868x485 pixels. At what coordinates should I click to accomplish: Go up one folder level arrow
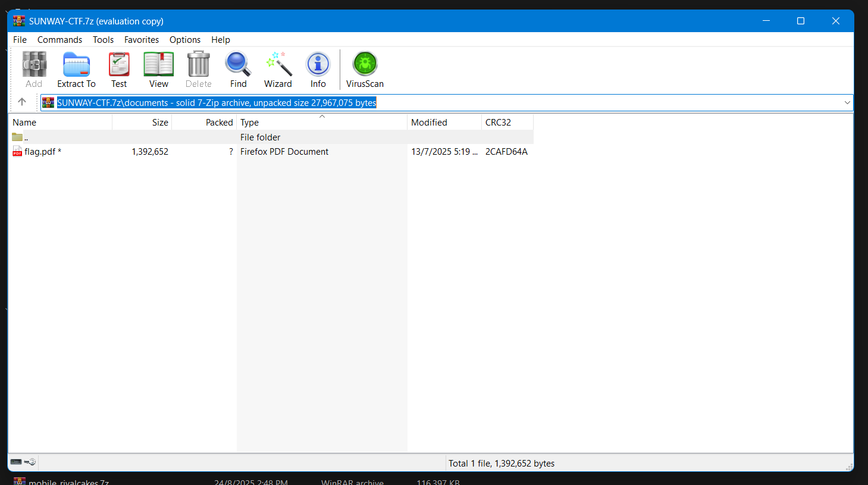22,102
